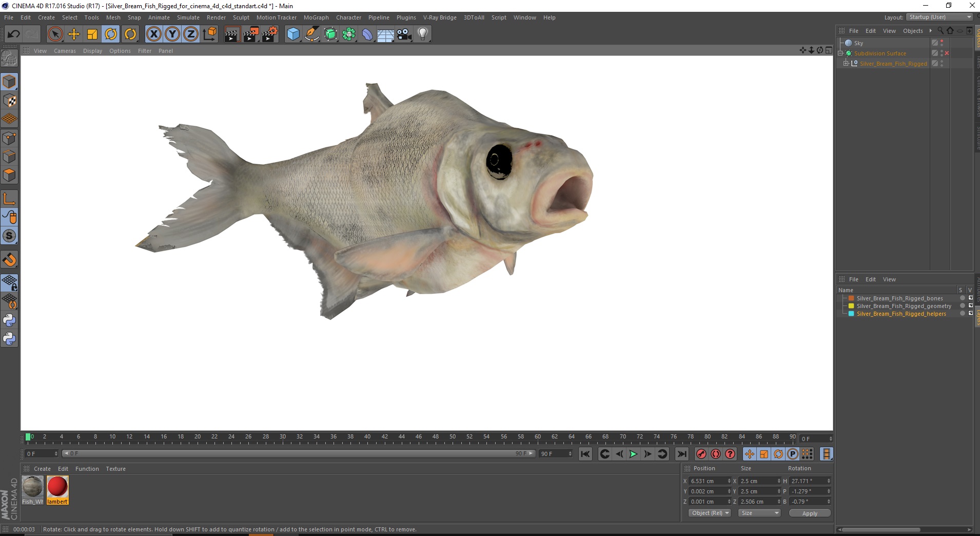Open the MoGraph menu

click(316, 17)
